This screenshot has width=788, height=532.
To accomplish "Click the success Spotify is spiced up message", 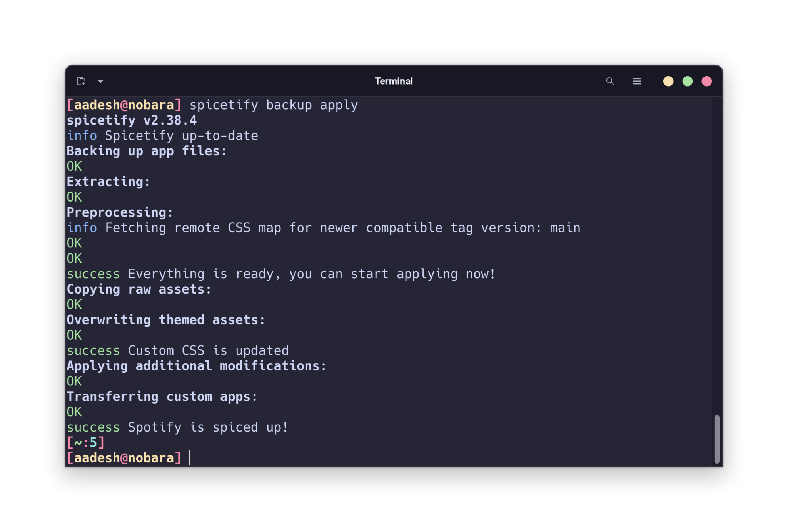I will [177, 427].
